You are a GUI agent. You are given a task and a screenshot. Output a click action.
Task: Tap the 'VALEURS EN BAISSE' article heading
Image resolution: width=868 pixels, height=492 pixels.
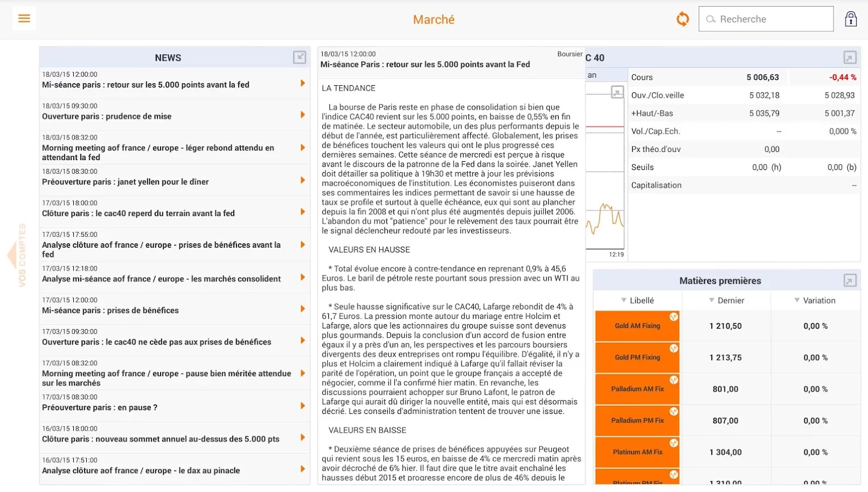[368, 430]
